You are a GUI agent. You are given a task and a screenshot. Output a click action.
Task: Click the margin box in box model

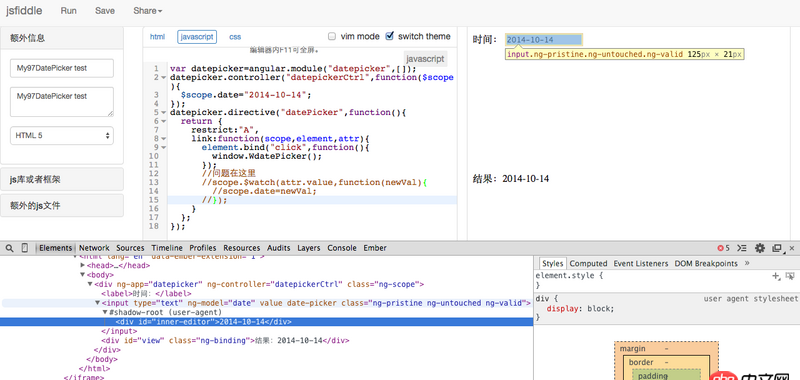[666, 349]
